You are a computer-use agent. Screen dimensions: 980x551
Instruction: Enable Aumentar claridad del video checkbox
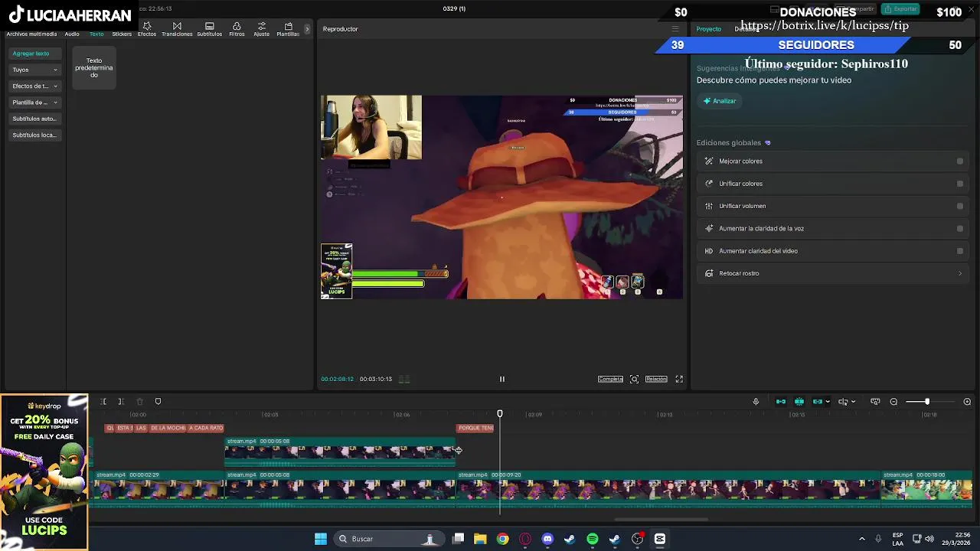pyautogui.click(x=960, y=251)
